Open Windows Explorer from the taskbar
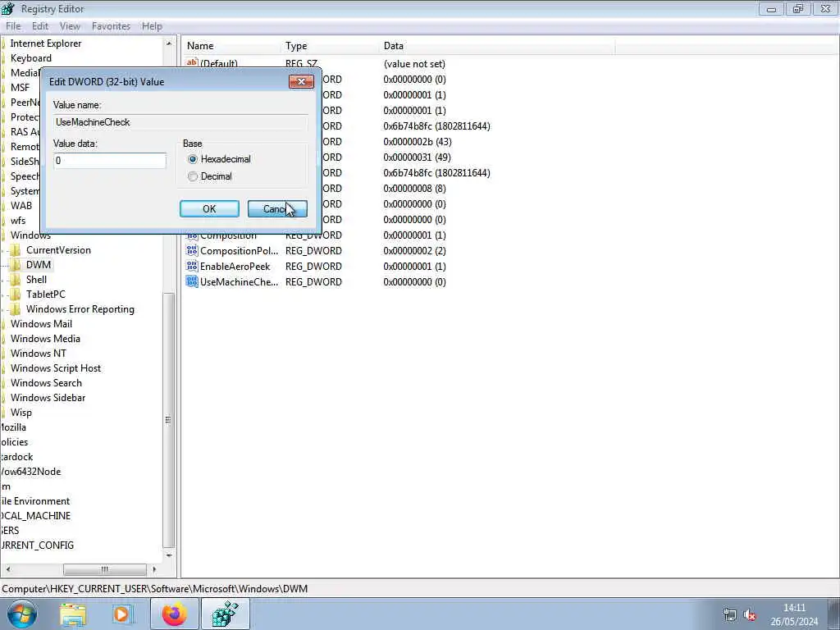 (73, 614)
